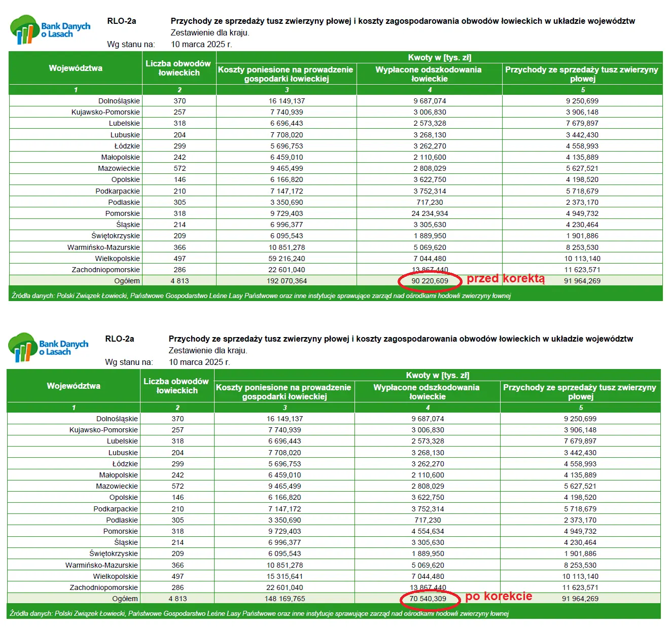
Task: Select the Dolnośląskie row label in upper table
Action: (x=119, y=101)
